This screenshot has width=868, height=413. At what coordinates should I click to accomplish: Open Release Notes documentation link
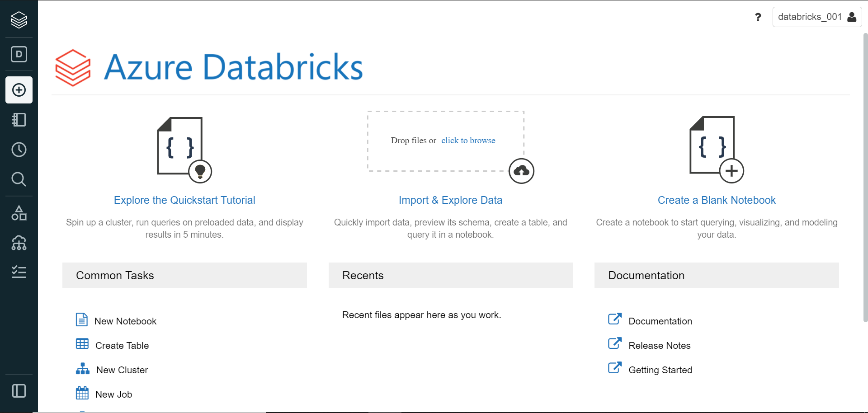tap(659, 346)
